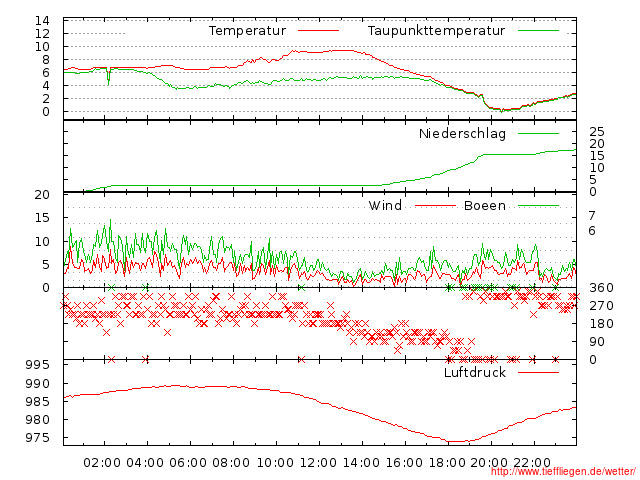Click the 180 wind direction axis value
This screenshot has width=640, height=480.
click(x=601, y=324)
